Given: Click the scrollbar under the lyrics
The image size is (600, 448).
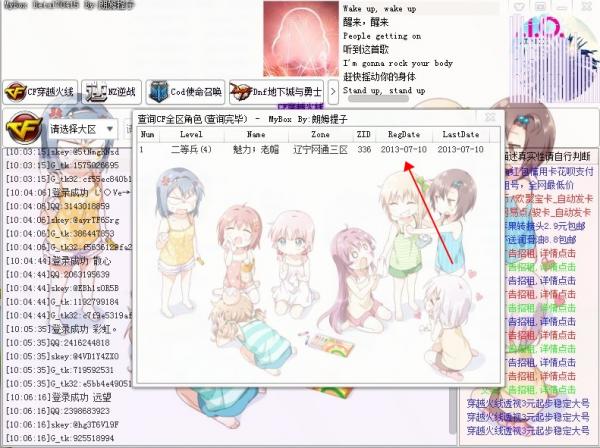Looking at the screenshot, I should (x=378, y=99).
